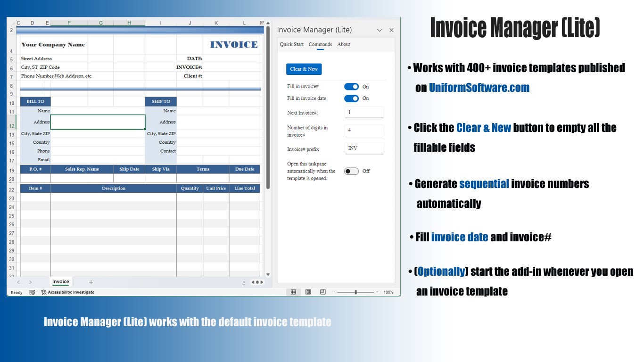The height and width of the screenshot is (362, 644).
Task: Click the INVOICE title in the sheet
Action: coord(234,45)
